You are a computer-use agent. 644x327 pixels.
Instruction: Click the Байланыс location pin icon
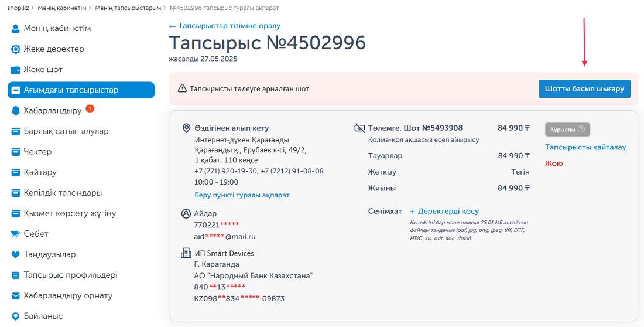tap(16, 316)
